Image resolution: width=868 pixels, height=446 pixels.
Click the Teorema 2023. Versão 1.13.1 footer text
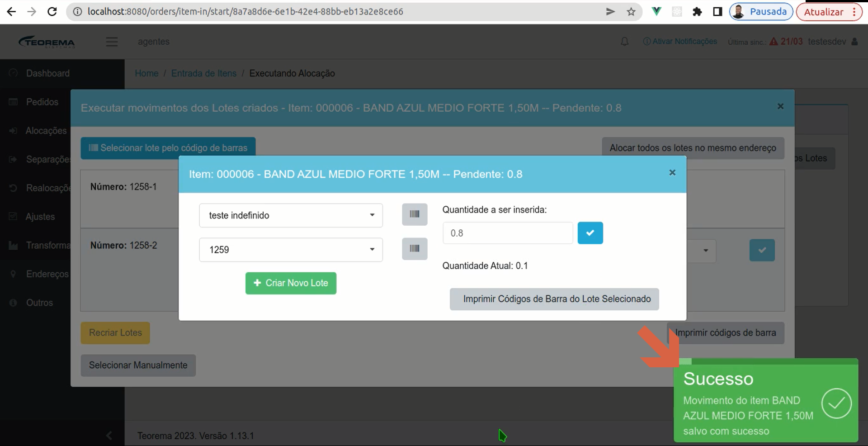pos(196,436)
